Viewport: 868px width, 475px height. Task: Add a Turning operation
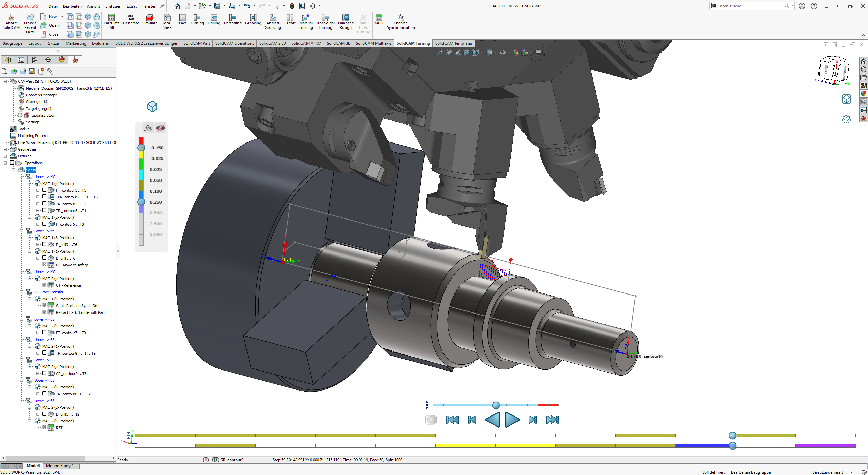click(197, 20)
